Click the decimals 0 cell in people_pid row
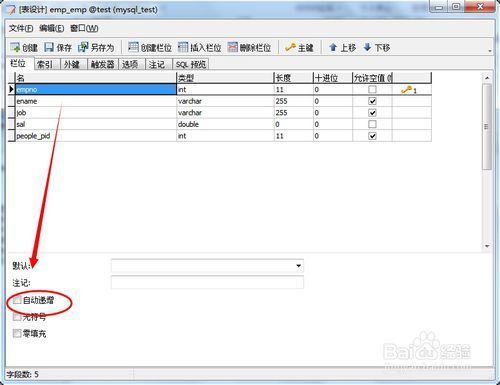 click(x=333, y=136)
